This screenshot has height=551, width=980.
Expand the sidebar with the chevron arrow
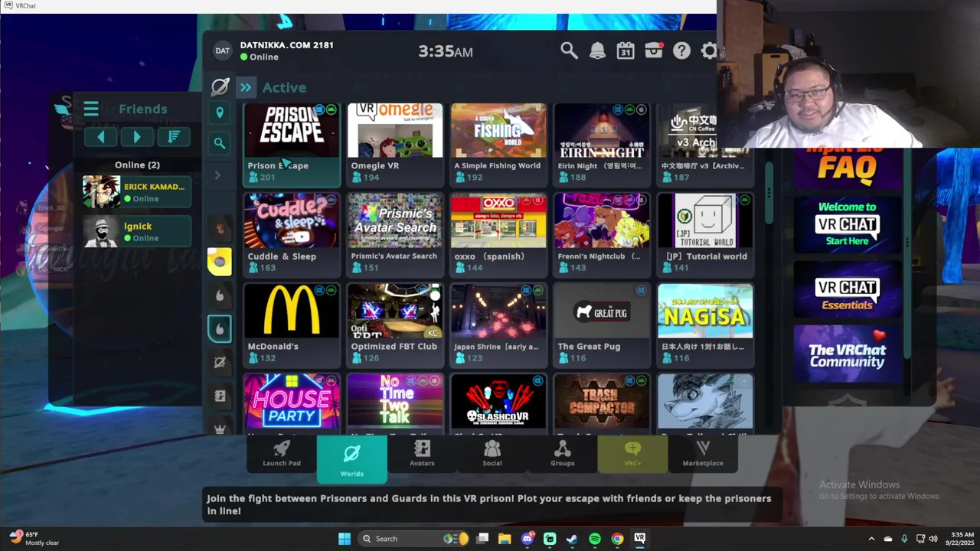pos(217,175)
